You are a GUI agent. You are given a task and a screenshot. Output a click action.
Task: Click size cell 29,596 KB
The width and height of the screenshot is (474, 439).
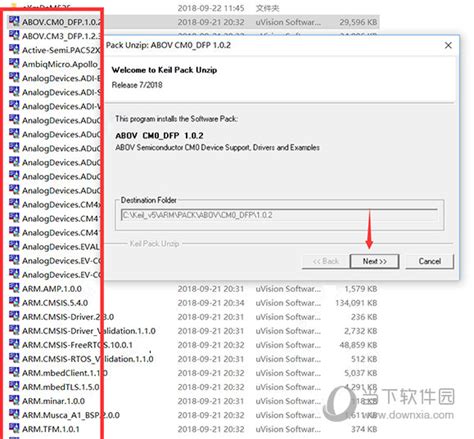[358, 22]
